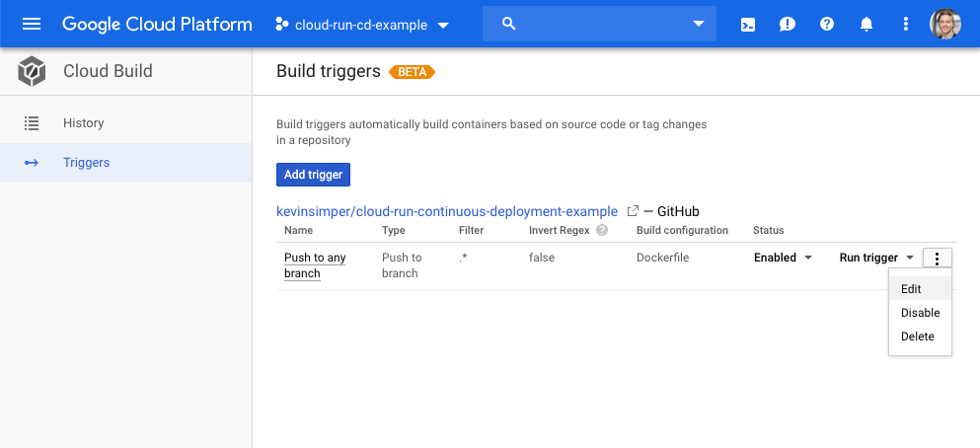Click the search magnifier icon
The height and width of the screenshot is (448, 980).
tap(509, 24)
